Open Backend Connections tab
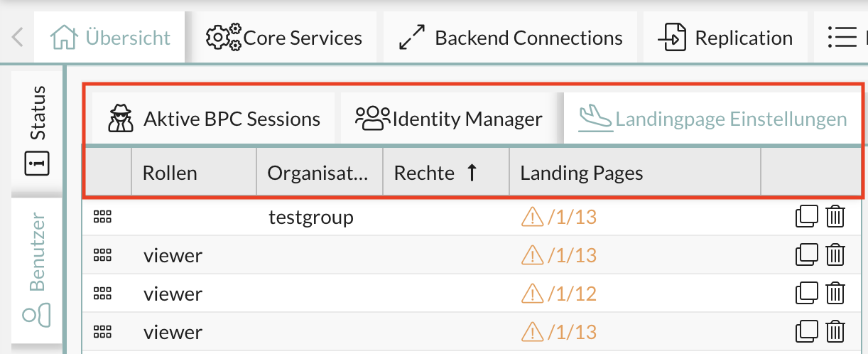The height and width of the screenshot is (354, 868). (x=511, y=38)
